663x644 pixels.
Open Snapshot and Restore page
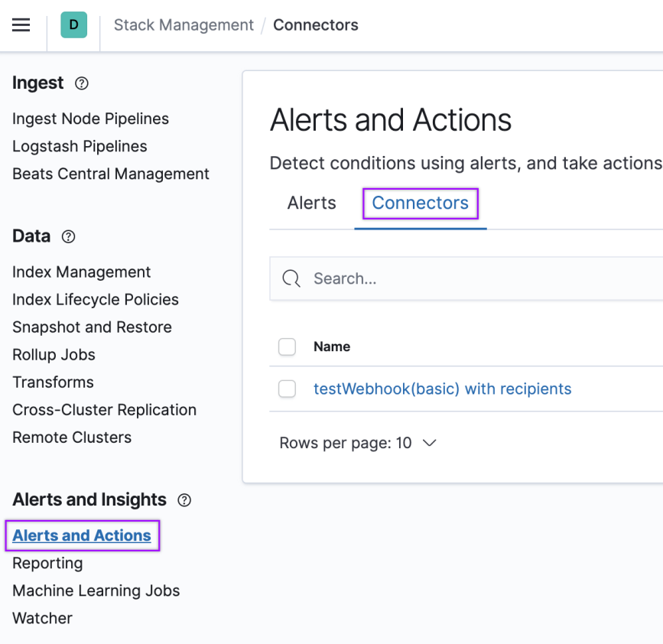click(x=92, y=327)
